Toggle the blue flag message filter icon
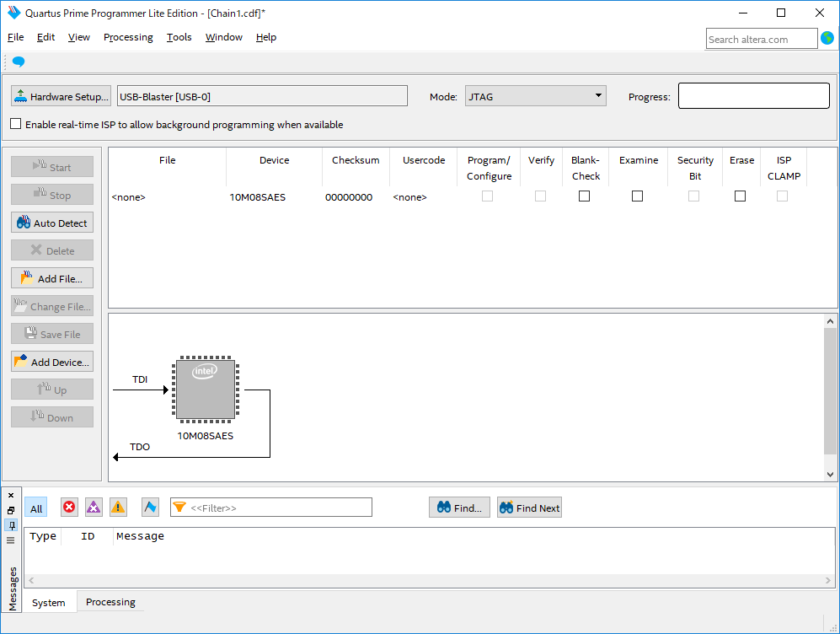The width and height of the screenshot is (840, 634). tap(151, 507)
